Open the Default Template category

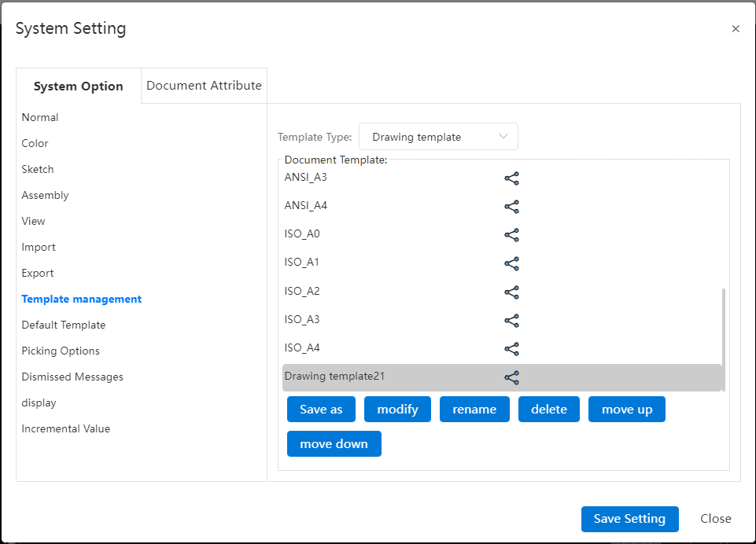tap(64, 325)
